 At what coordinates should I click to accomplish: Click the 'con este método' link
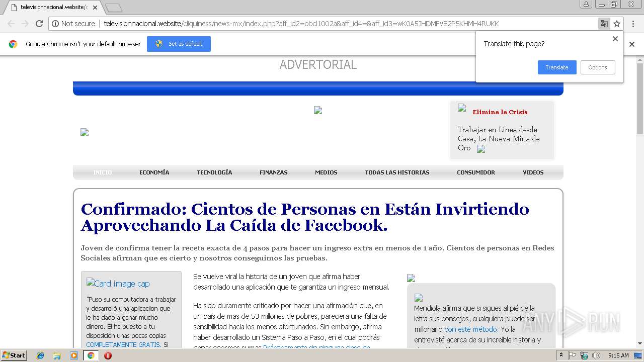471,329
